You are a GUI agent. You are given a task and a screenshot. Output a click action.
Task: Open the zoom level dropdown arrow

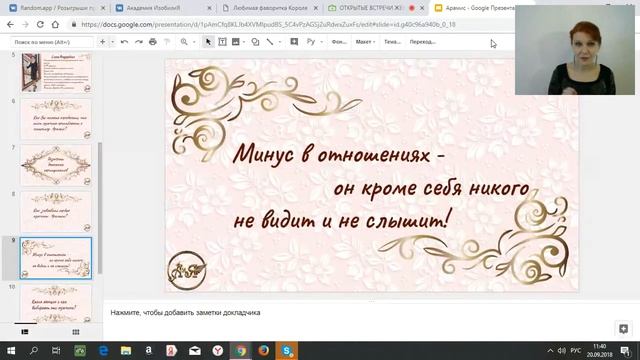tap(194, 42)
